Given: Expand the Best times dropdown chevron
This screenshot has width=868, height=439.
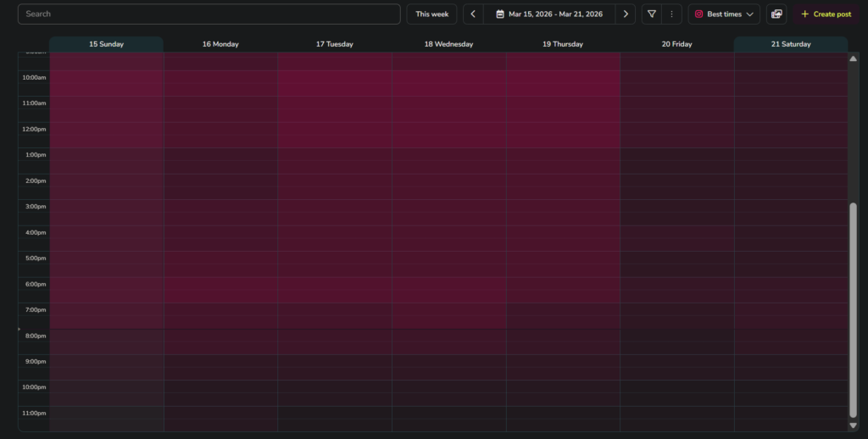Looking at the screenshot, I should point(750,14).
